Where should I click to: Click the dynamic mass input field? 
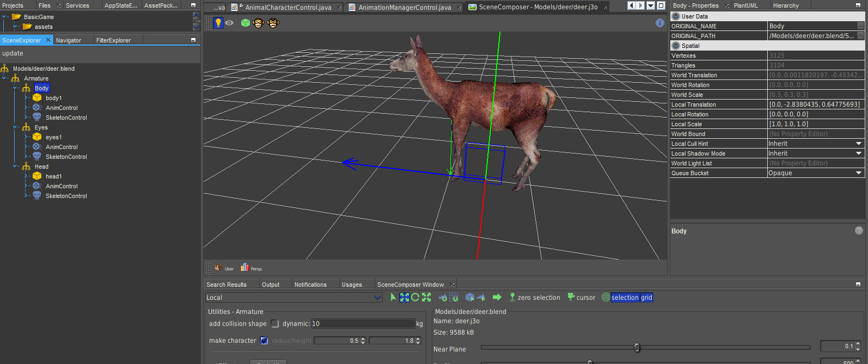[x=363, y=324]
